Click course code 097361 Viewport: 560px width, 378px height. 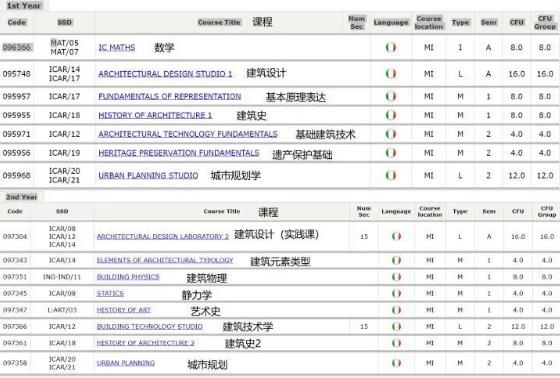15,343
